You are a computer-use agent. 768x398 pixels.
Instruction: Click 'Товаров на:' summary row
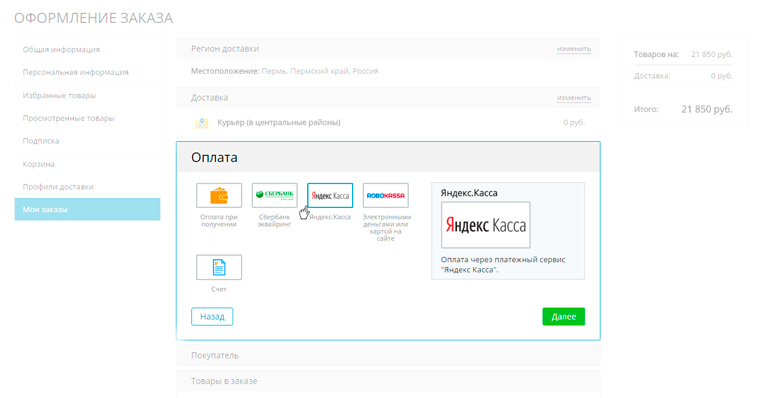(683, 54)
